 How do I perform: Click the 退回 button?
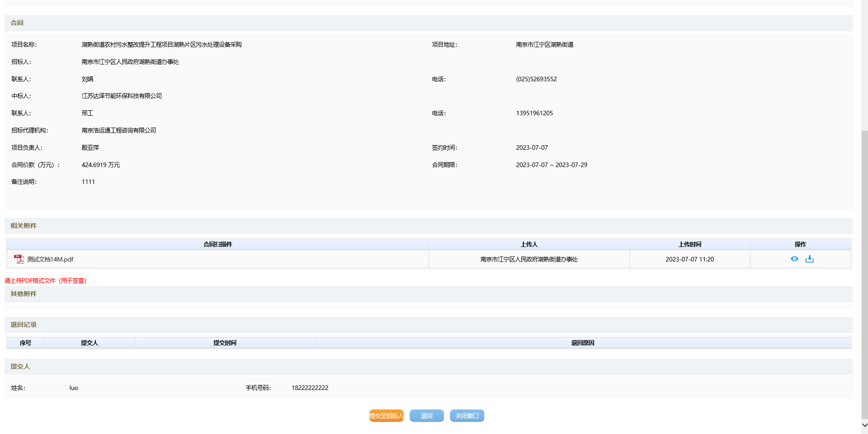(426, 416)
